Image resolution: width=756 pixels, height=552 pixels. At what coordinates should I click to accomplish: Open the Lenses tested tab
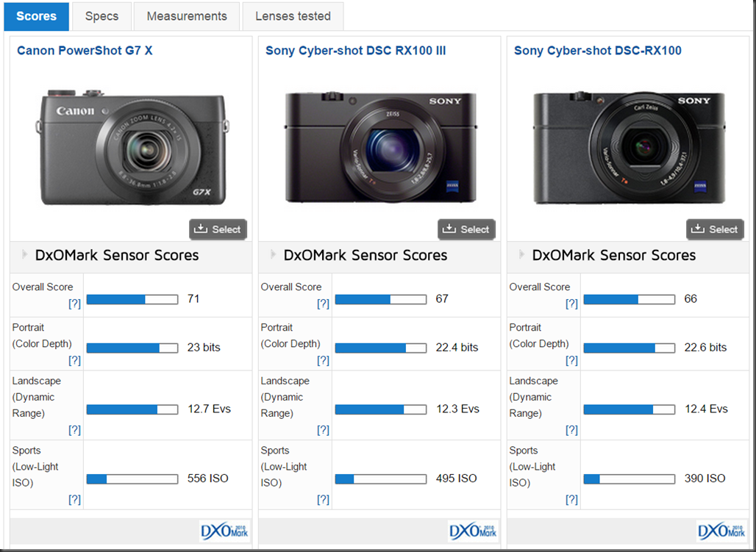tap(293, 16)
